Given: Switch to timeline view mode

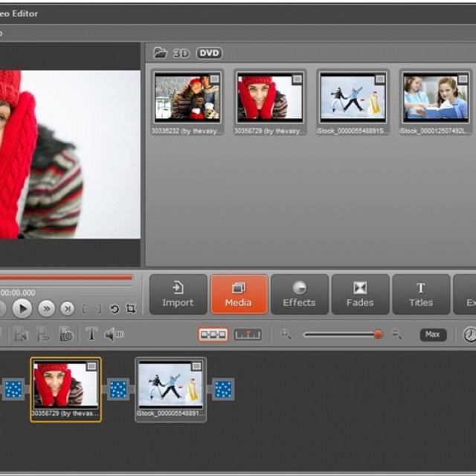Looking at the screenshot, I should click(x=248, y=335).
